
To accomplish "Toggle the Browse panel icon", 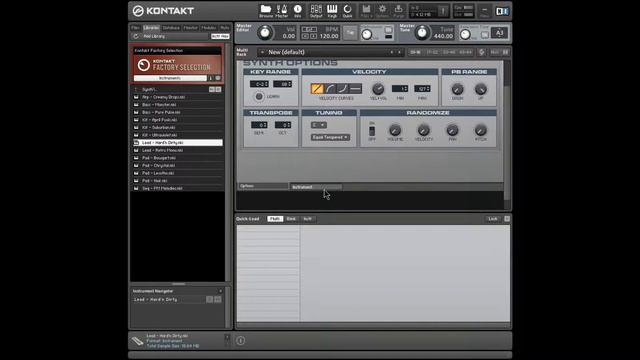I will click(x=266, y=11).
